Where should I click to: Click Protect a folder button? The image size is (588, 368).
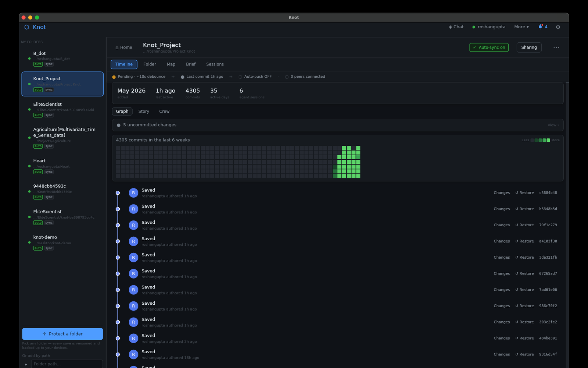tap(62, 334)
